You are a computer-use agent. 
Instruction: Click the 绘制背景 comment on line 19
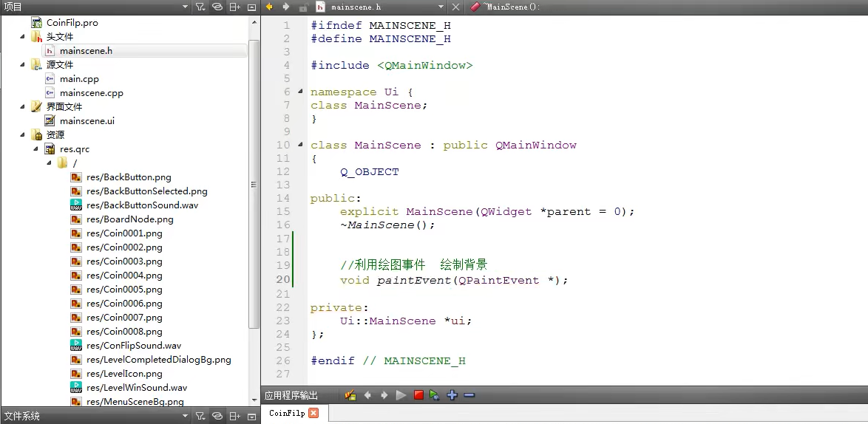click(464, 264)
